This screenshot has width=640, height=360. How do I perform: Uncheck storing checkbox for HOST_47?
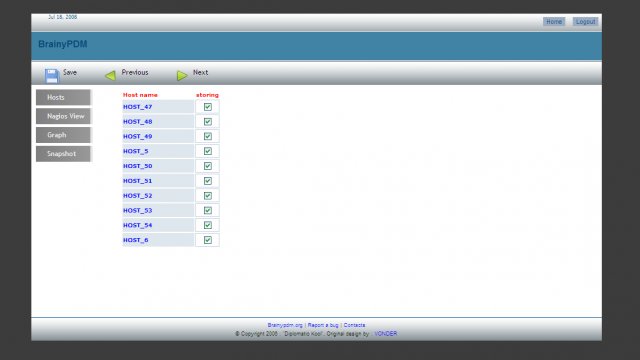[x=208, y=107]
